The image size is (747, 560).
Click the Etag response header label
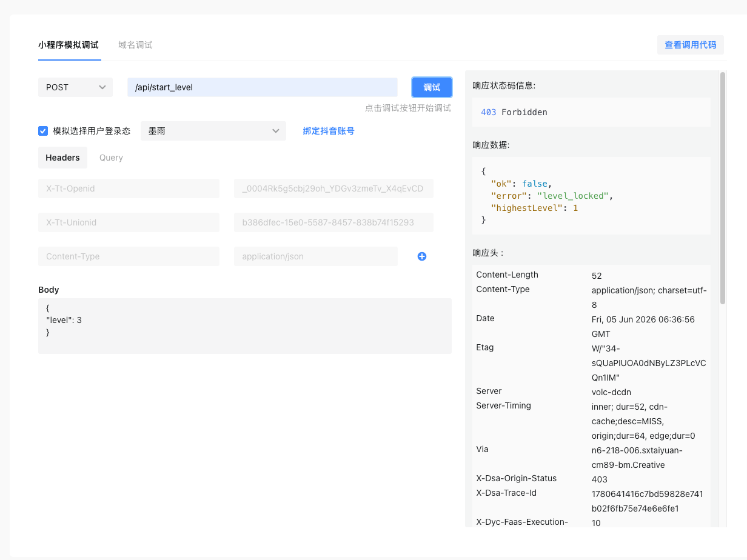[x=485, y=347]
